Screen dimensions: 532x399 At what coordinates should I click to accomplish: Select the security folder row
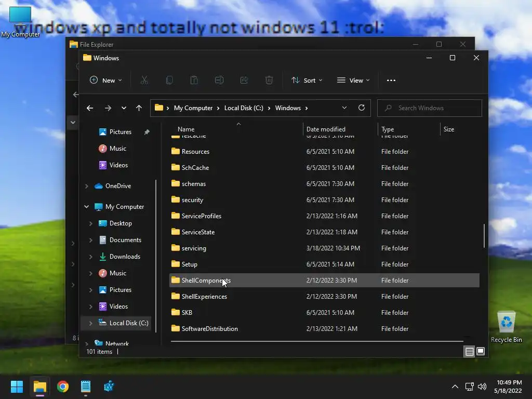point(324,200)
